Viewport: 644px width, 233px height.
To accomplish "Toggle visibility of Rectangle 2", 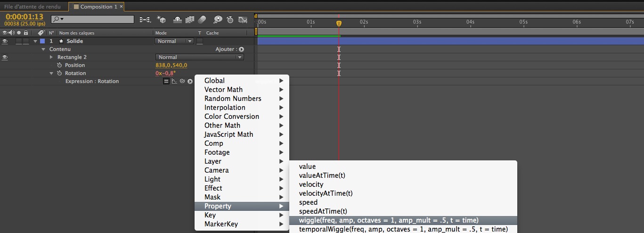I will pyautogui.click(x=5, y=57).
